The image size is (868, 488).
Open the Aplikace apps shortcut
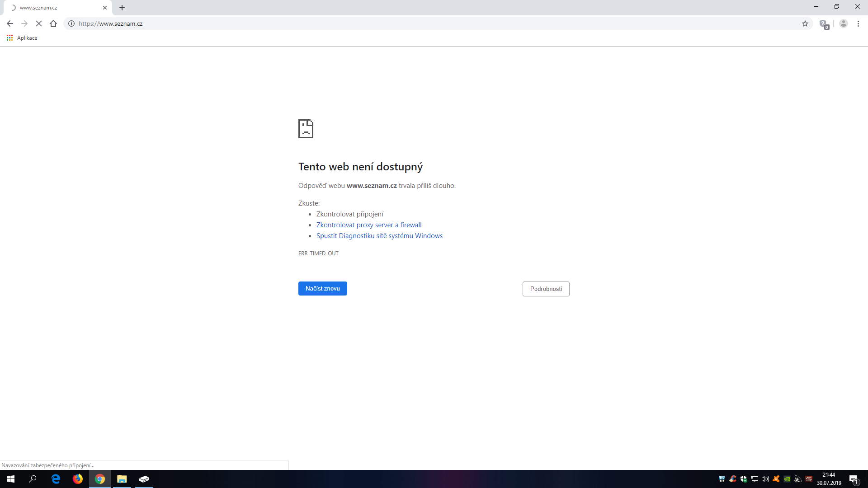pos(22,38)
